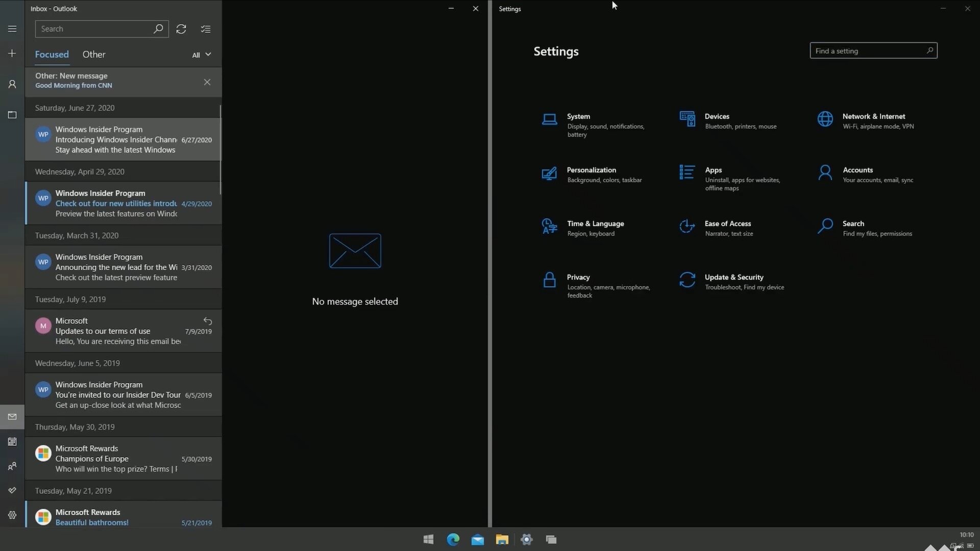Open 'Check out four new utilities' email
The width and height of the screenshot is (980, 551).
coord(123,203)
